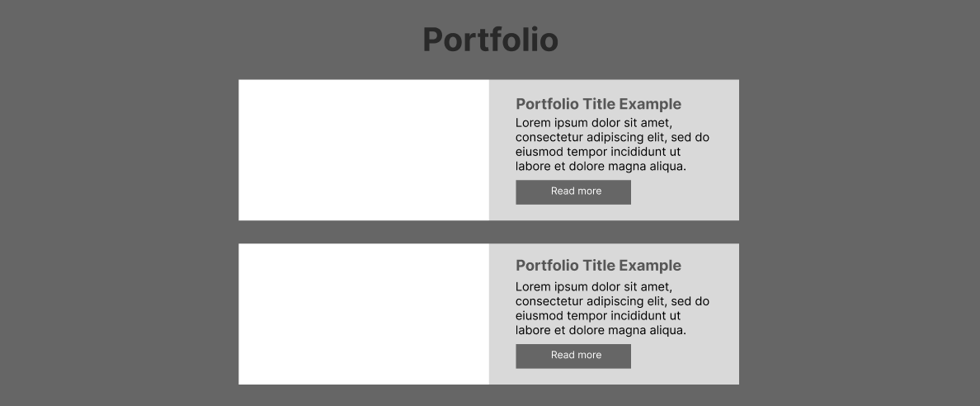The width and height of the screenshot is (980, 406).
Task: Click the word "Title" in top card title
Action: coord(599,104)
